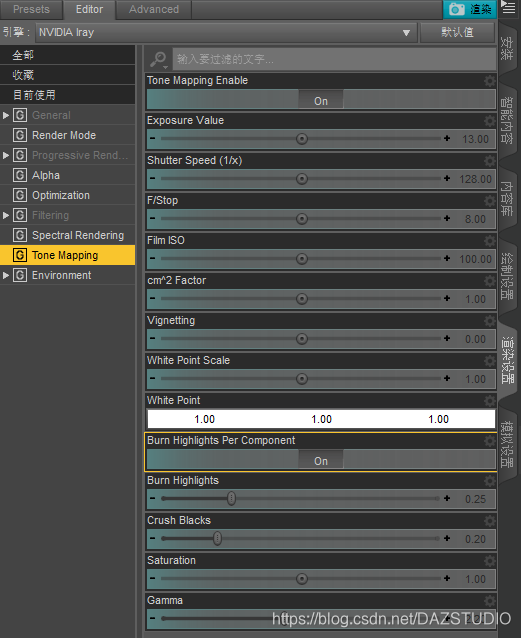The width and height of the screenshot is (521, 638).
Task: Open the 安装 side tab
Action: tap(508, 49)
